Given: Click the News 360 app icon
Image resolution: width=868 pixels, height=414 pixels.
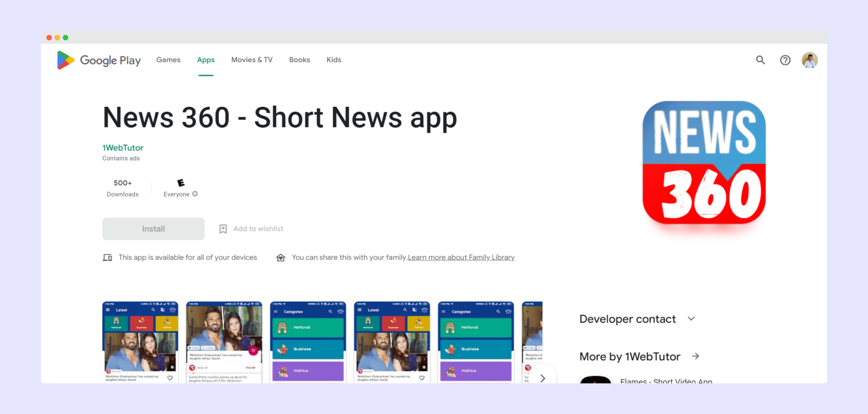Looking at the screenshot, I should tap(704, 163).
